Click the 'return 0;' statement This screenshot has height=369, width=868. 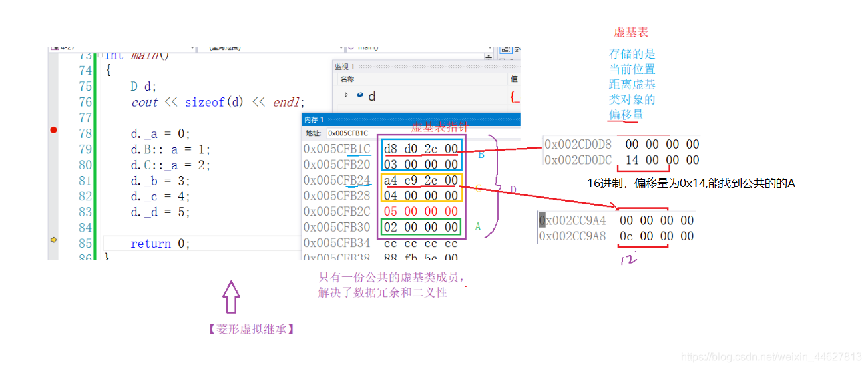(x=160, y=244)
